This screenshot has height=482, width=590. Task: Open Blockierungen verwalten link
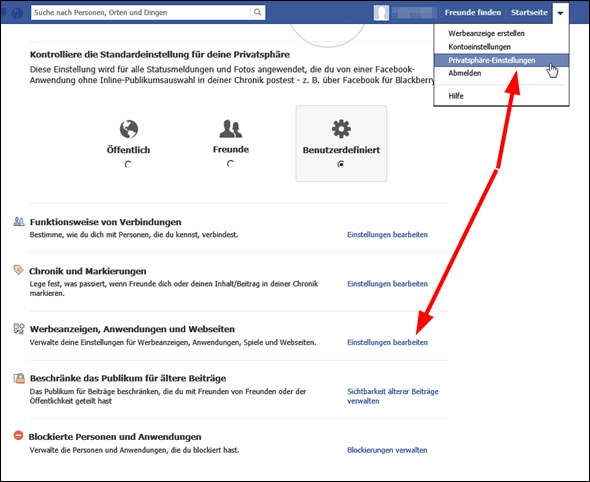[387, 450]
